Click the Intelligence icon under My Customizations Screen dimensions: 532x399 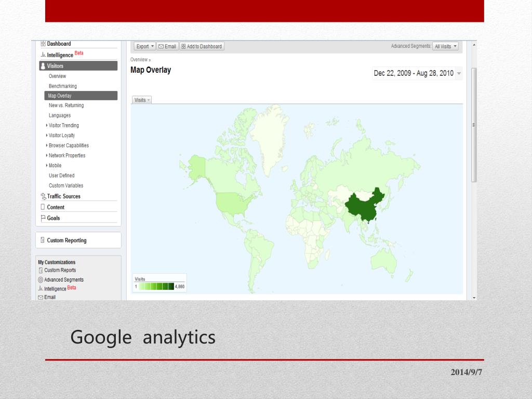[41, 288]
